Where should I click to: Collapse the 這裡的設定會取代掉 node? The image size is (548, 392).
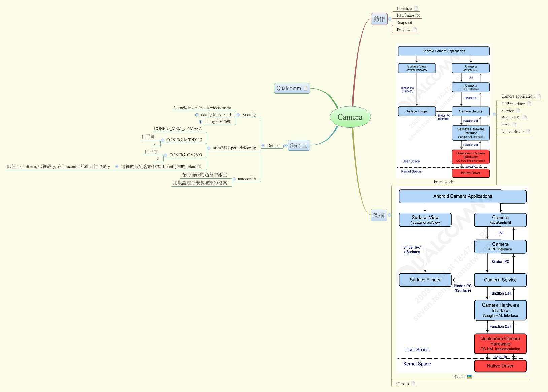pyautogui.click(x=117, y=166)
